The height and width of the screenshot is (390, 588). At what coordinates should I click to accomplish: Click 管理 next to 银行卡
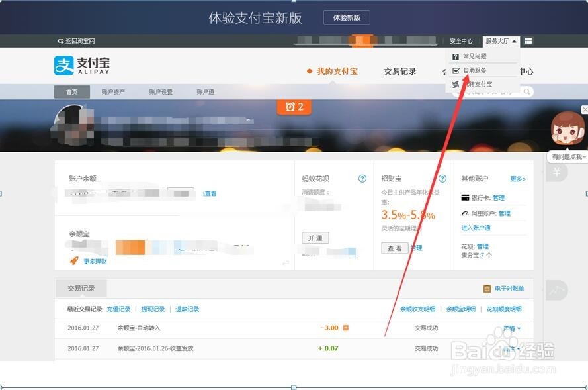(498, 198)
